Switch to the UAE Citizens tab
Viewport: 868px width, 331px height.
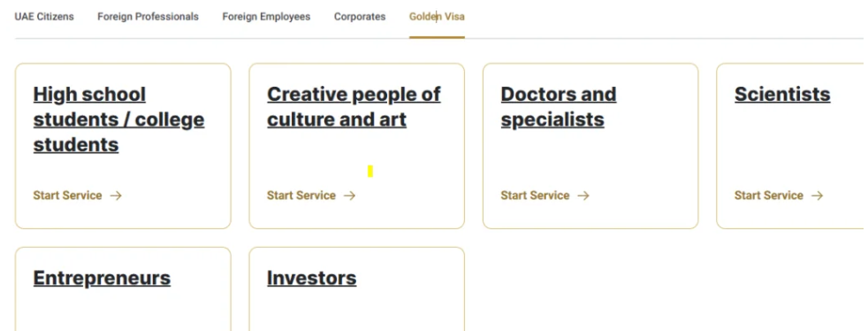(x=44, y=17)
